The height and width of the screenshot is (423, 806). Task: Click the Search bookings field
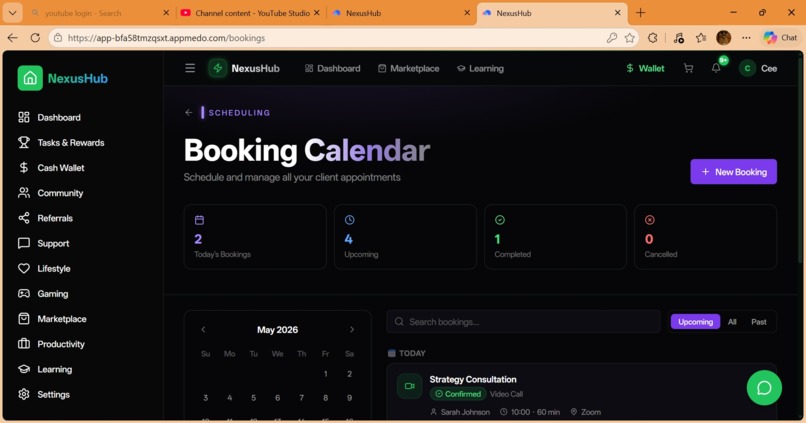pyautogui.click(x=523, y=322)
